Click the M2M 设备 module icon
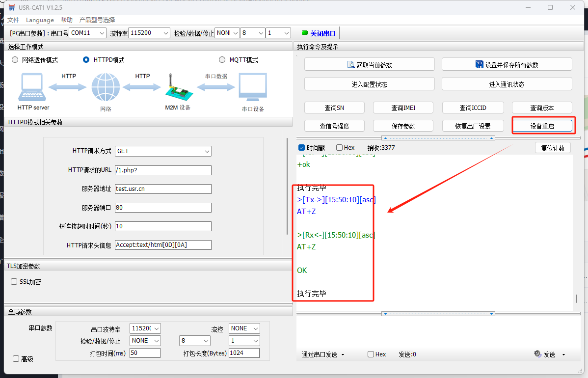This screenshot has width=588, height=378. click(x=177, y=87)
